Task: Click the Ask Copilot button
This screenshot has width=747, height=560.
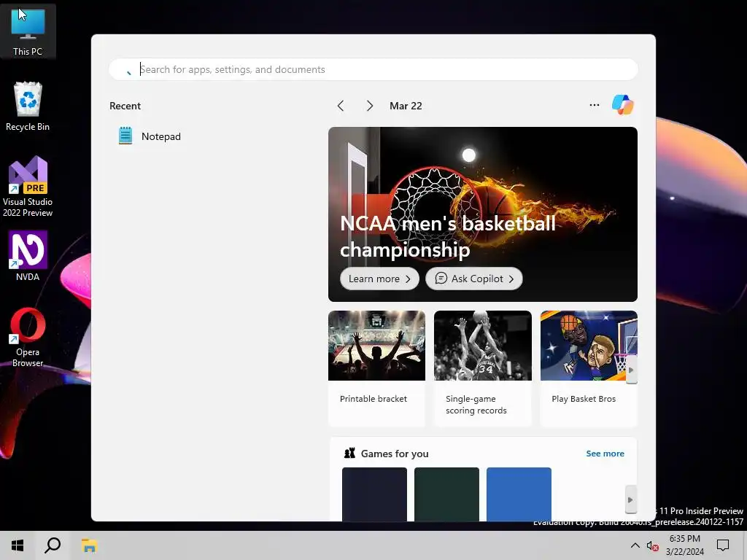Action: click(474, 279)
